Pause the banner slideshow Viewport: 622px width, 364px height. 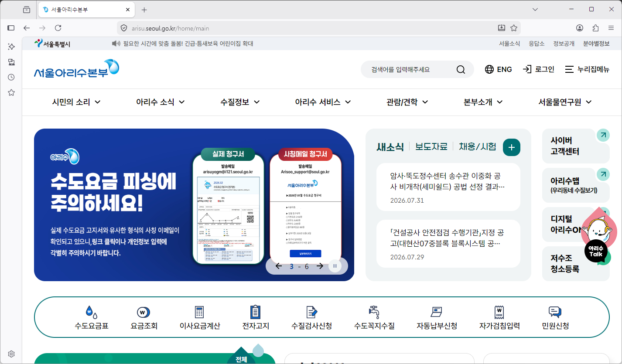click(x=335, y=266)
